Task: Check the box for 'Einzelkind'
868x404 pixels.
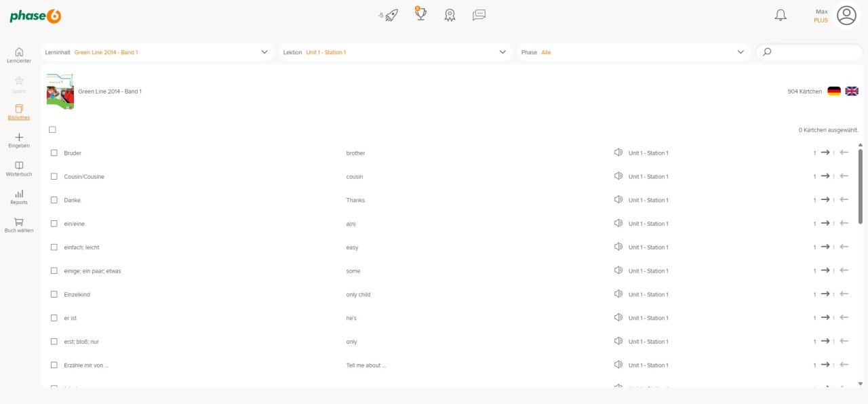Action: click(54, 294)
